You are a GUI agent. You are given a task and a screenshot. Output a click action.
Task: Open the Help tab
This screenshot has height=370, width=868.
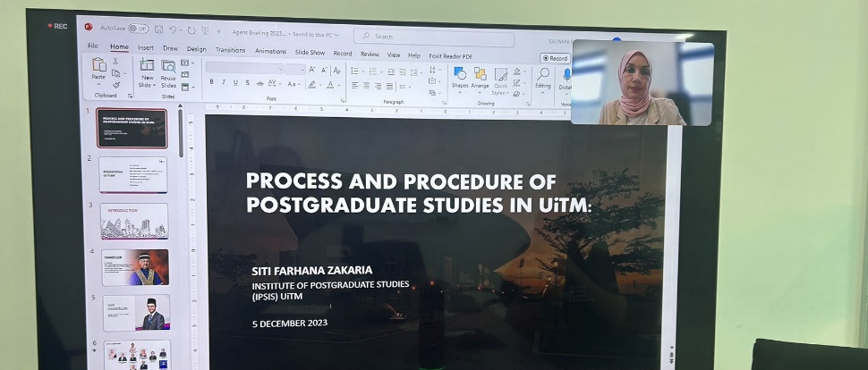pyautogui.click(x=414, y=55)
